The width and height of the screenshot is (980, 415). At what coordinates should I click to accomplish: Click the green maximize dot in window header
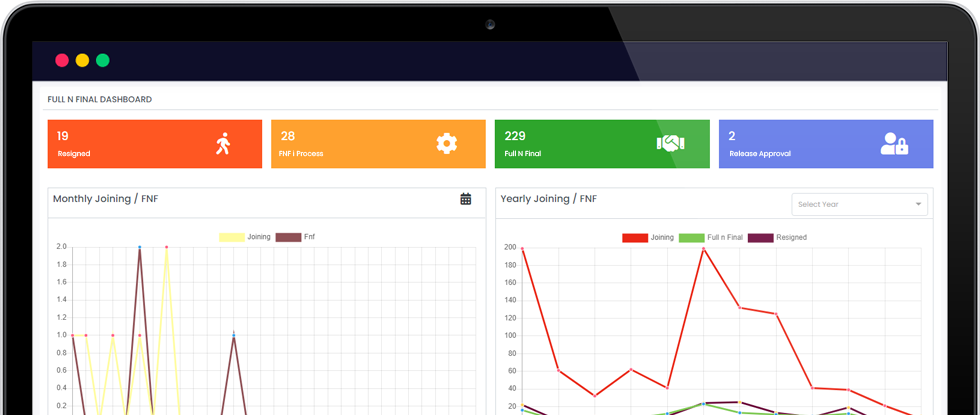tap(103, 60)
